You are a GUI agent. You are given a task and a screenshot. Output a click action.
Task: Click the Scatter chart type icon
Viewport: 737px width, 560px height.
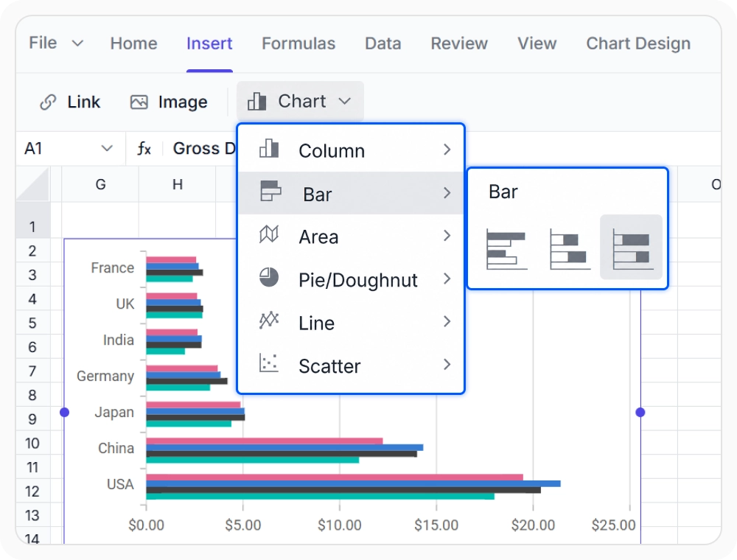269,363
